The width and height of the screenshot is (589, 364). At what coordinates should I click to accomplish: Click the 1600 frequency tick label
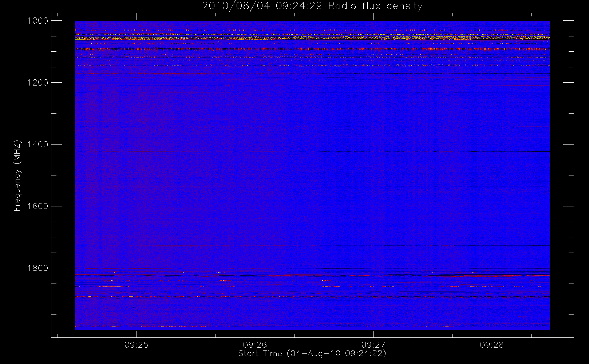38,206
